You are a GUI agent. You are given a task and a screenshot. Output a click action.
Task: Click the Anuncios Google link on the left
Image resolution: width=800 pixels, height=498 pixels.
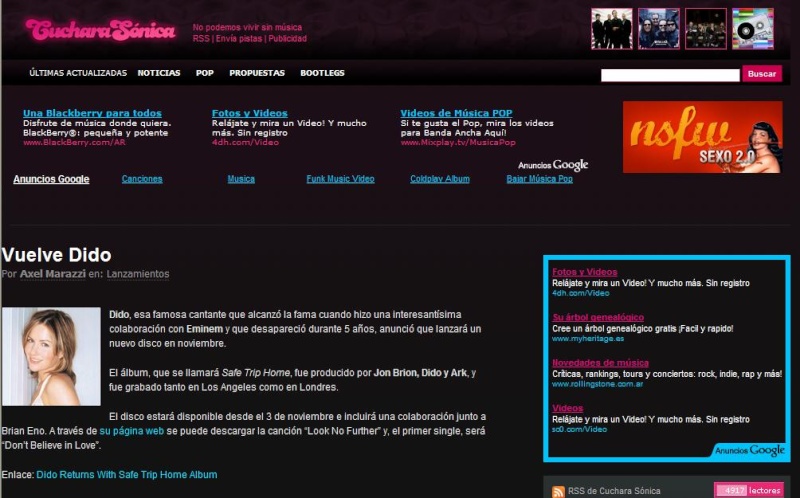click(51, 179)
